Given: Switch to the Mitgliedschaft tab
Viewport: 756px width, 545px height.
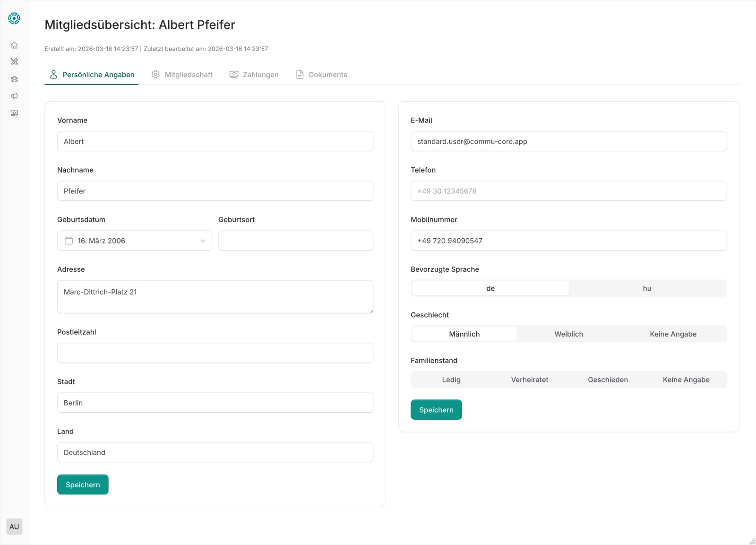Looking at the screenshot, I should click(x=188, y=74).
